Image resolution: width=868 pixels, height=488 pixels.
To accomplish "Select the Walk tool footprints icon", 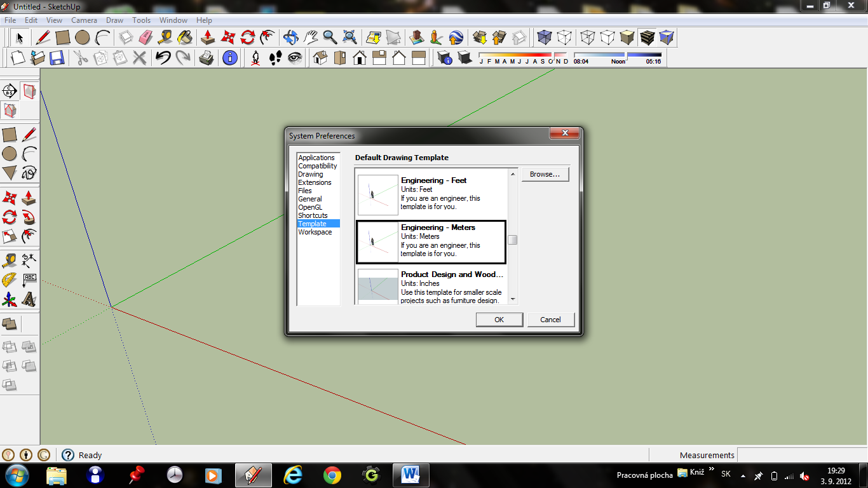I will coord(275,58).
